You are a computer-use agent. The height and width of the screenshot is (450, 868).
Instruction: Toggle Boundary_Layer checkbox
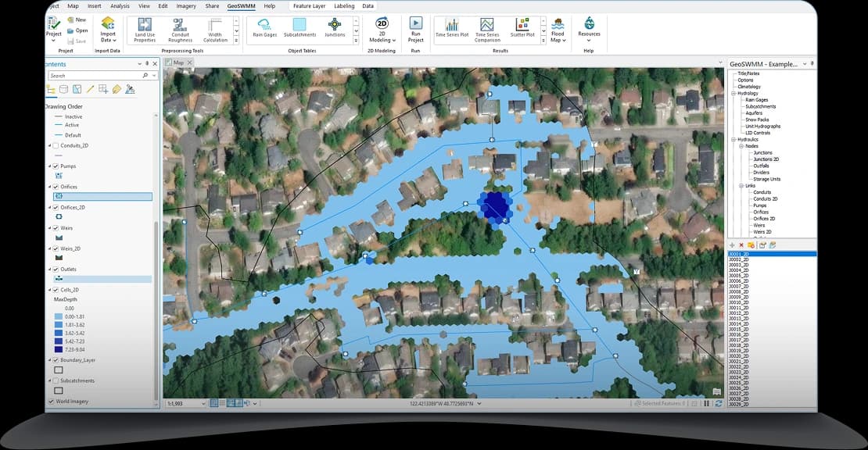point(56,360)
